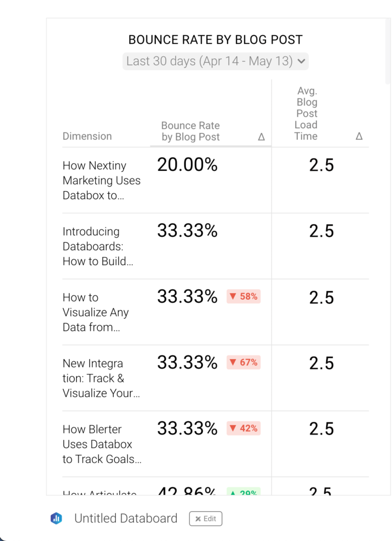Click the red 42% change badge
The height and width of the screenshot is (541, 392).
click(x=243, y=428)
